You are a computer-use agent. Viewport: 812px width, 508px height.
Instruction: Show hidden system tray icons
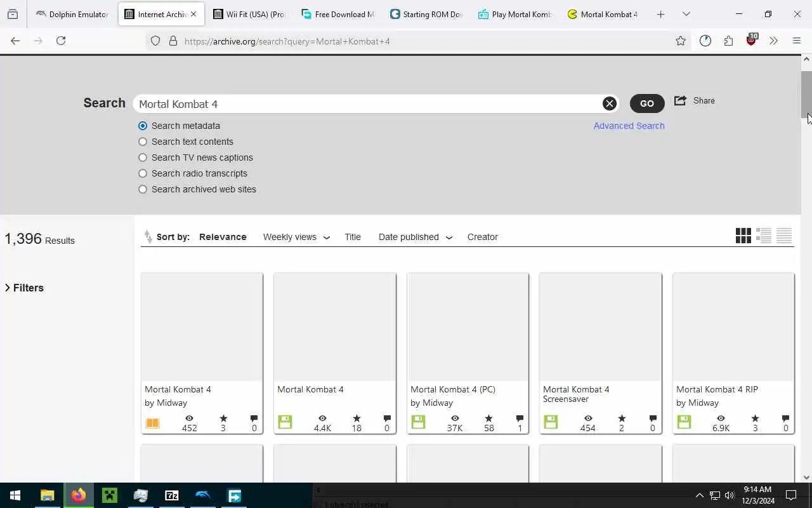pyautogui.click(x=699, y=495)
